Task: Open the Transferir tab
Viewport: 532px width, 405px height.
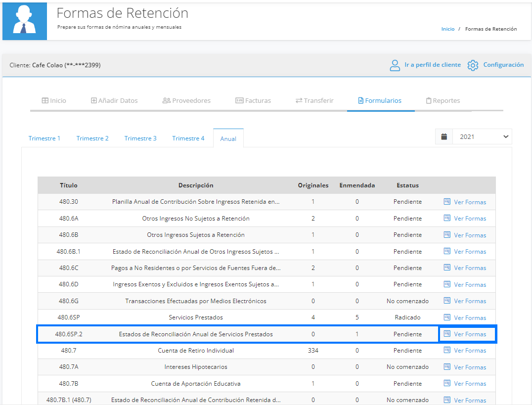Action: click(314, 100)
